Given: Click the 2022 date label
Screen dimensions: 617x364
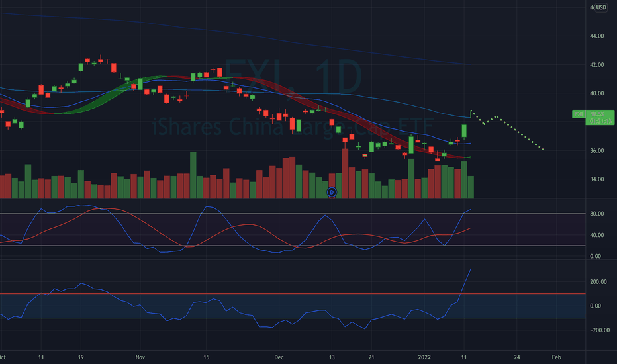Looking at the screenshot, I should point(424,357).
